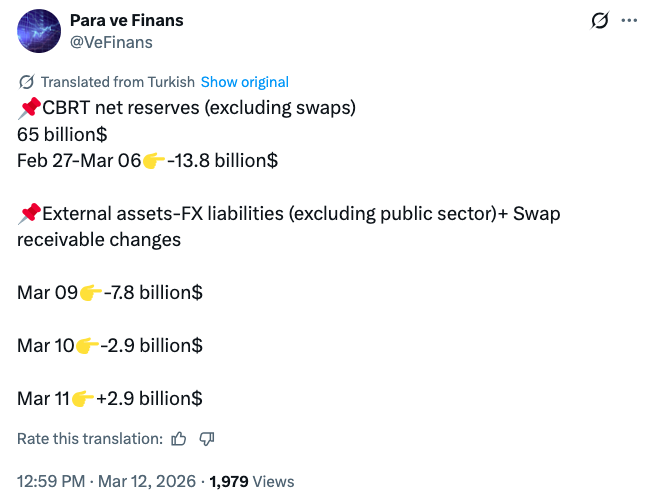Click the pushpin emoji before "CBRT net reserves"
The width and height of the screenshot is (655, 499).
(29, 108)
